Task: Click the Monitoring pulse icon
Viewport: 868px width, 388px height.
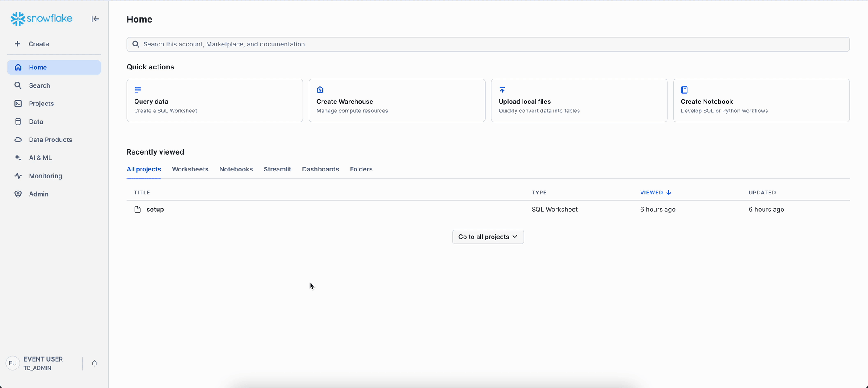Action: tap(18, 176)
